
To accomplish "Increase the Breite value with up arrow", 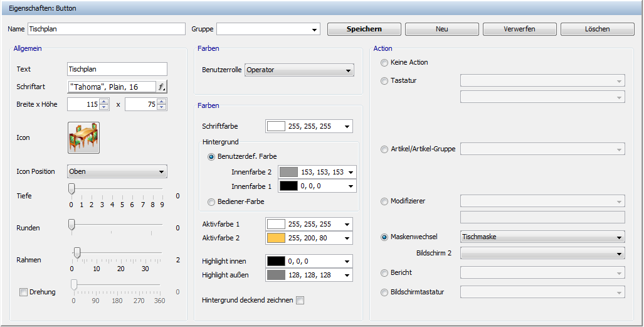I will 104,101.
